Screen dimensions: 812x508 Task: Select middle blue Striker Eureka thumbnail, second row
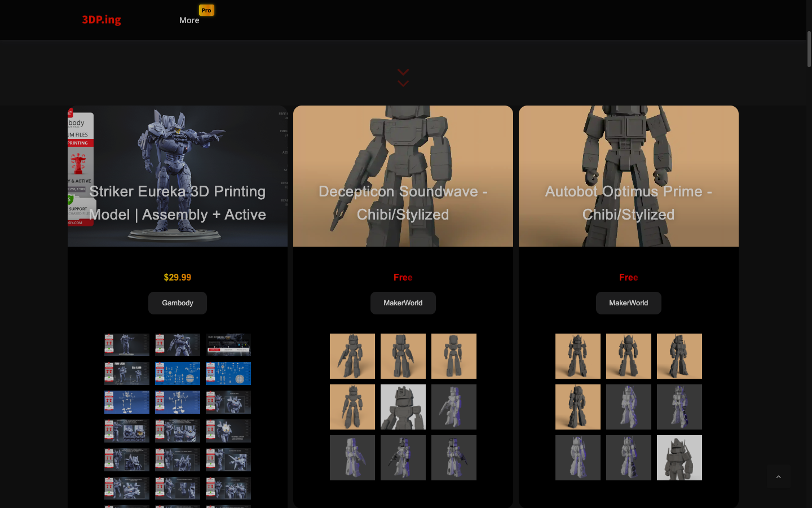click(178, 374)
